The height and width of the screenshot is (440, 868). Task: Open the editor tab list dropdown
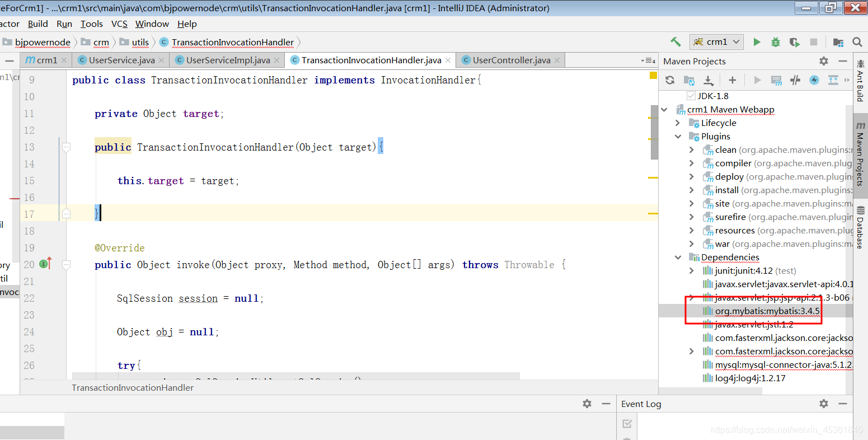[648, 60]
